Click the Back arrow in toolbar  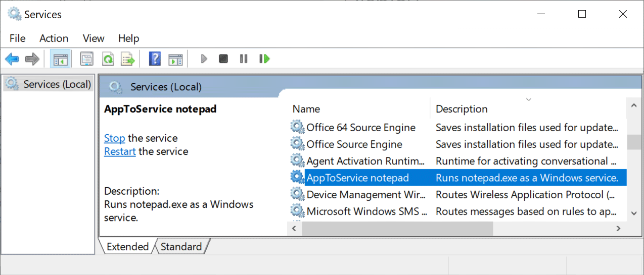coord(12,59)
